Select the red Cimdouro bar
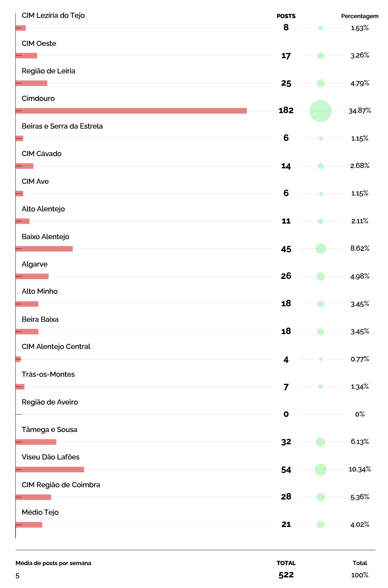The image size is (388, 588). click(131, 111)
